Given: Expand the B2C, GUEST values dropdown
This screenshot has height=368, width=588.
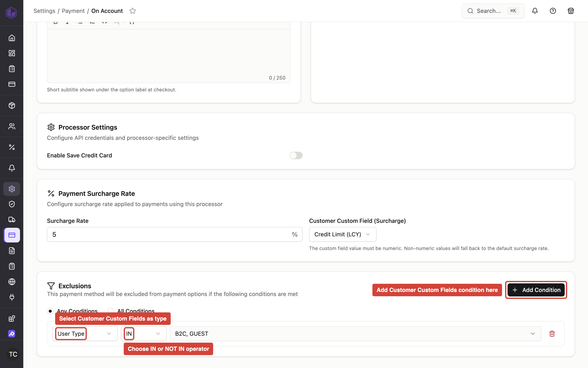Looking at the screenshot, I should [x=355, y=334].
